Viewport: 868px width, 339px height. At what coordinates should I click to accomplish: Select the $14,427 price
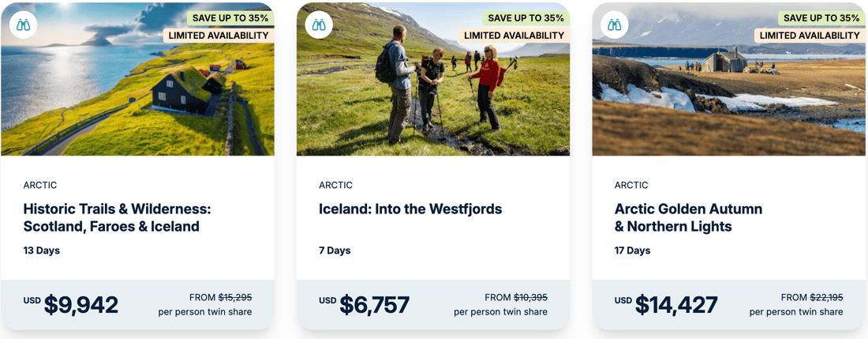pyautogui.click(x=676, y=305)
